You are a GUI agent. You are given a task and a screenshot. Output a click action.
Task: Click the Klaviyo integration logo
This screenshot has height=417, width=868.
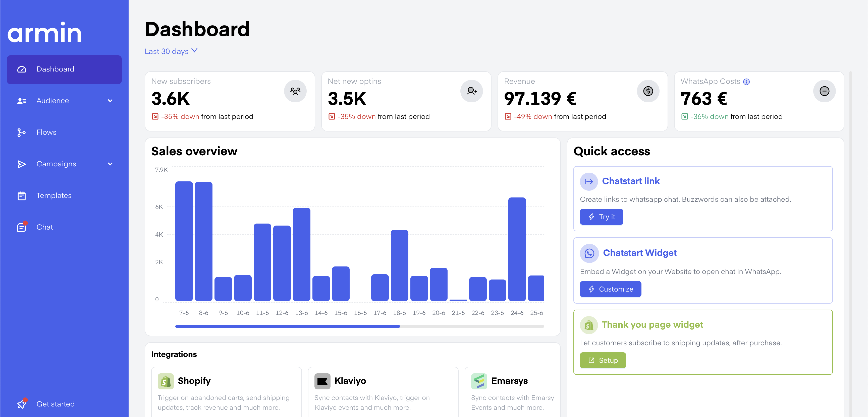point(322,381)
